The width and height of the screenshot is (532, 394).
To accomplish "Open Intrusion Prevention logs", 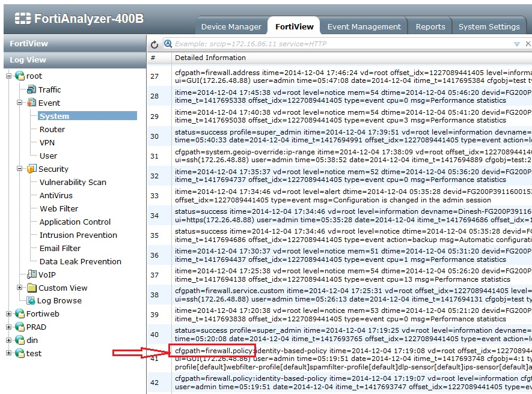I will click(78, 235).
